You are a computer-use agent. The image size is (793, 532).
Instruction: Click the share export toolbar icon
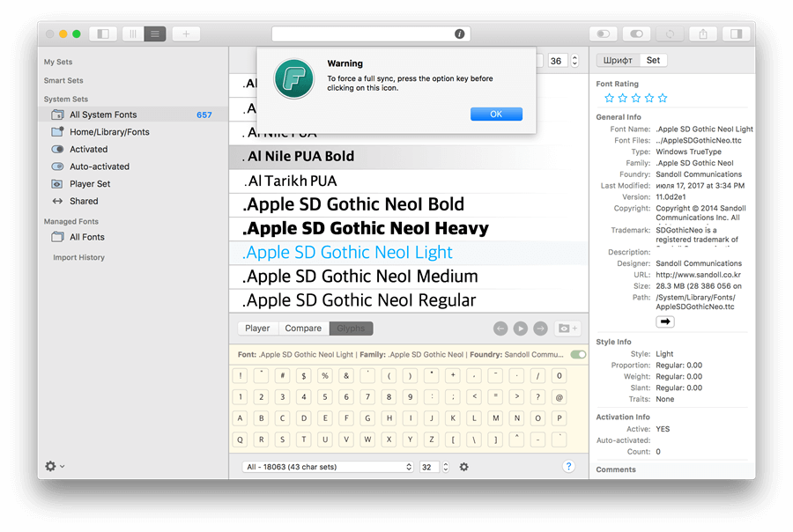click(x=703, y=33)
